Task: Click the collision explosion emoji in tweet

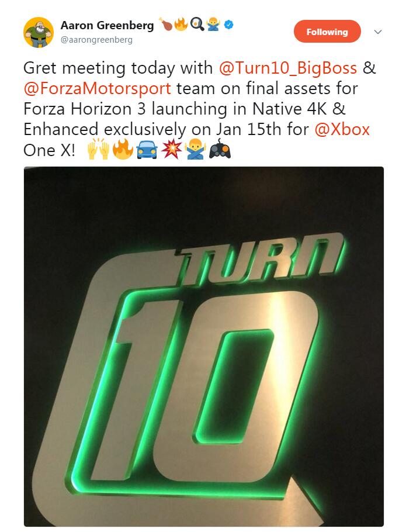Action: (172, 150)
